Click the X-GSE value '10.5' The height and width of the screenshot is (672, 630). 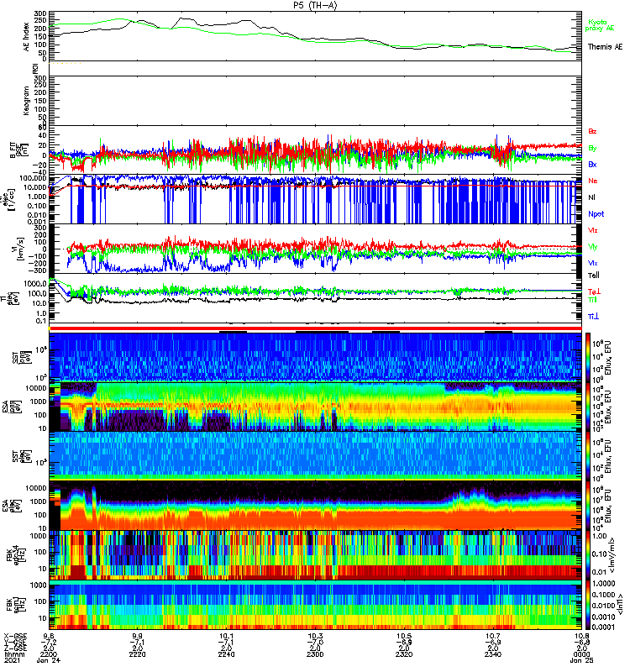(404, 636)
